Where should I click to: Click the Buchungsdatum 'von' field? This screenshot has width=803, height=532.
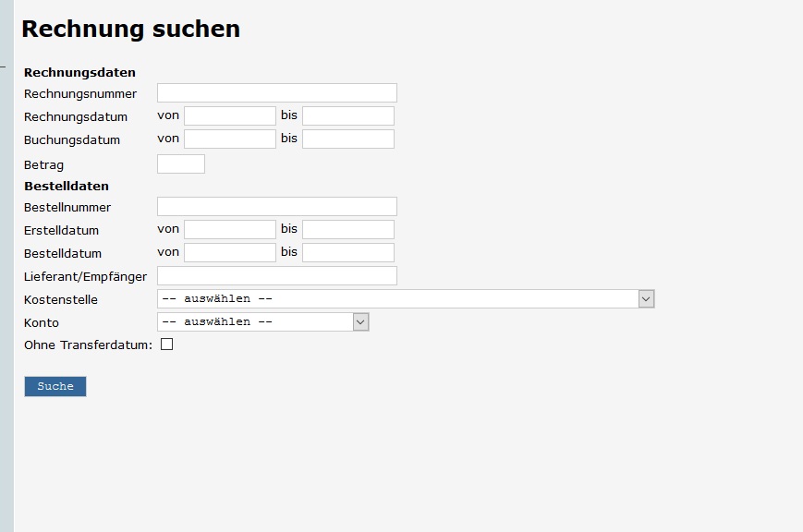click(229, 139)
